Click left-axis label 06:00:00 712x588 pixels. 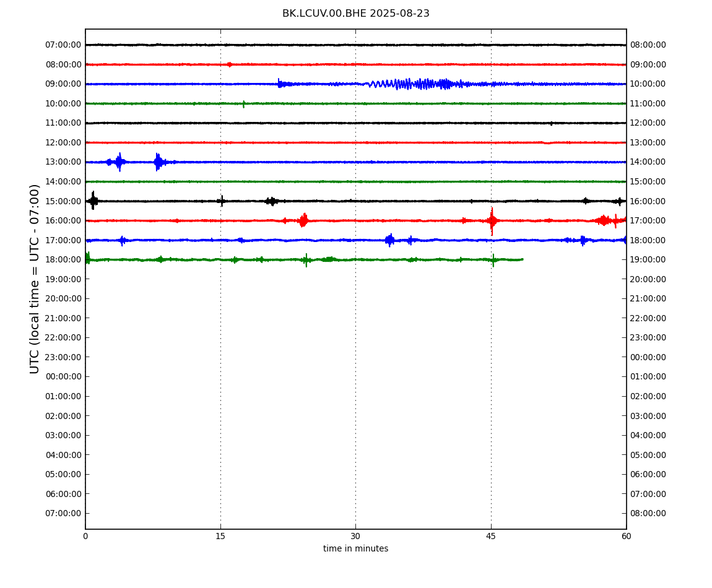(x=63, y=494)
